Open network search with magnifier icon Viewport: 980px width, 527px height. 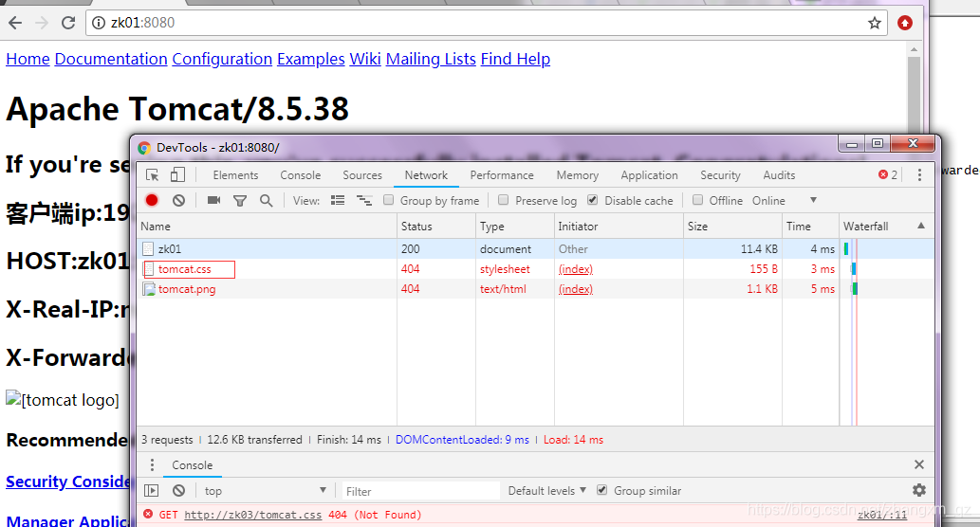[267, 200]
